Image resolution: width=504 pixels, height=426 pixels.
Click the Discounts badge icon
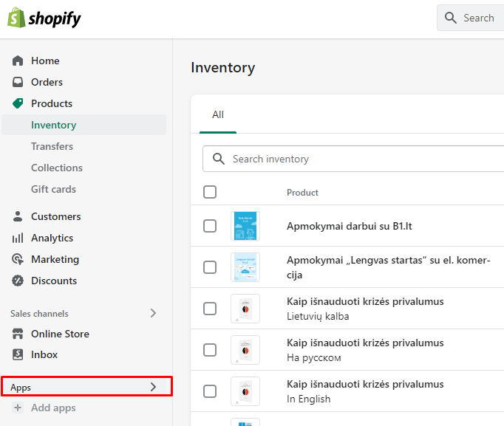coord(18,281)
